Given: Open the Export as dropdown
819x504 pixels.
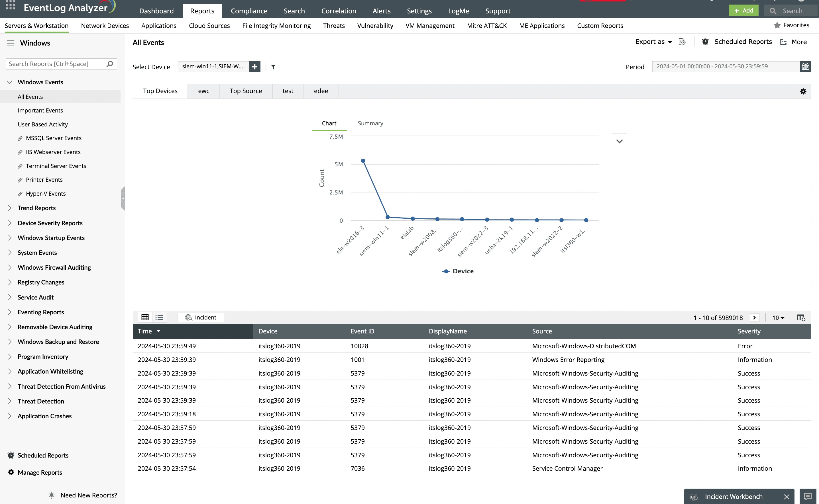Looking at the screenshot, I should point(653,42).
